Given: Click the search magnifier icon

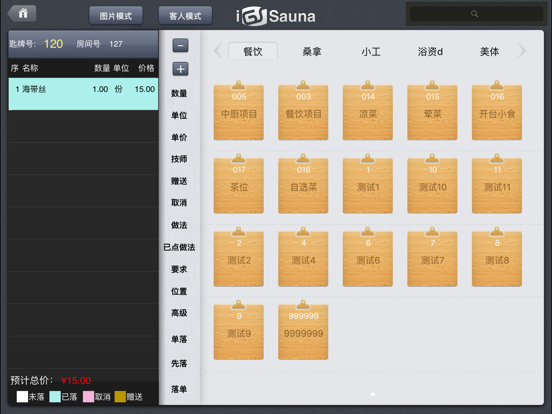Looking at the screenshot, I should click(475, 14).
